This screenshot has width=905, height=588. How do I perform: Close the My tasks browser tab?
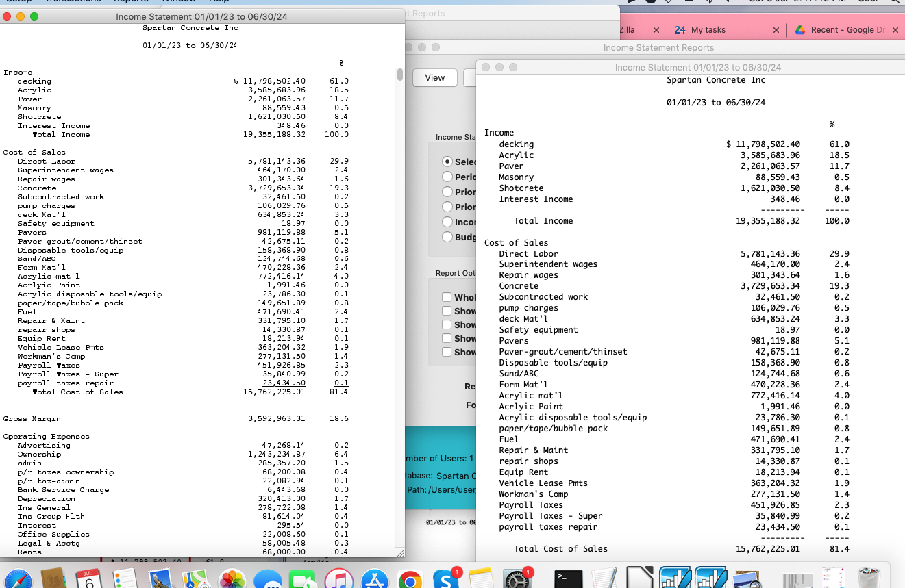coord(776,30)
